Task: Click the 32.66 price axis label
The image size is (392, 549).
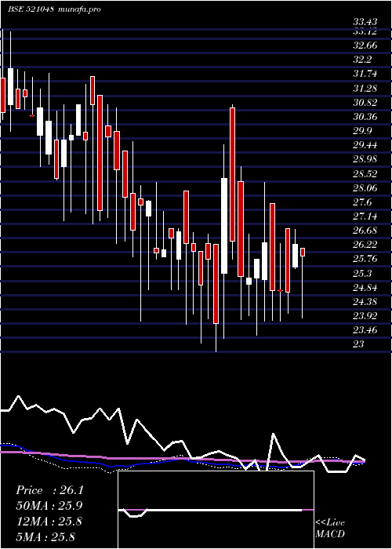Action: (365, 45)
